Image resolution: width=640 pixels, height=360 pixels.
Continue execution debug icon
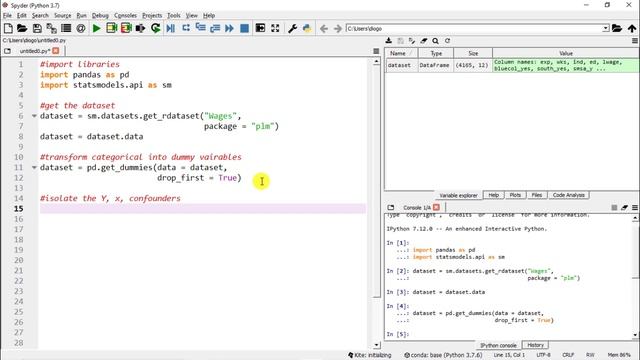click(229, 28)
